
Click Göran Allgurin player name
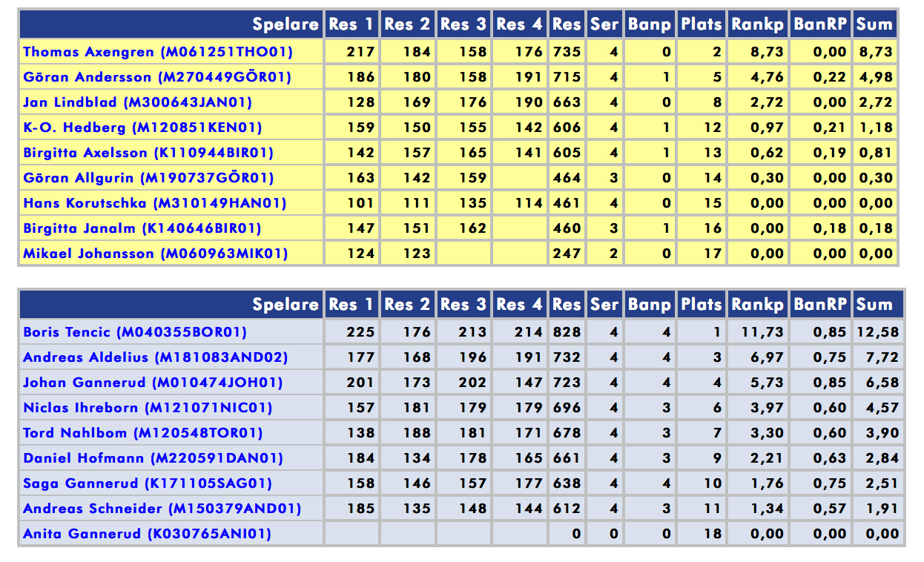point(148,178)
